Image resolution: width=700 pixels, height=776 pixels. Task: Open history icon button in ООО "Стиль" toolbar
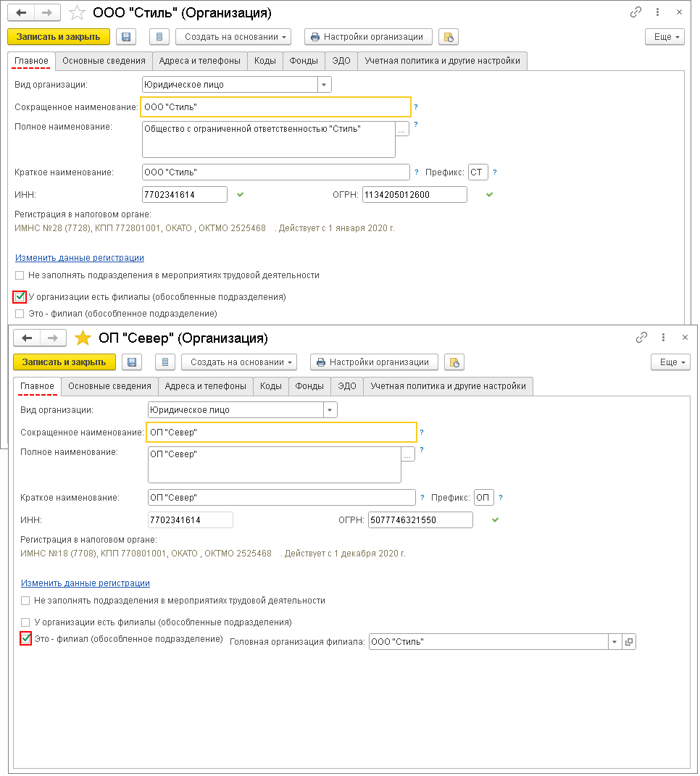coord(449,37)
